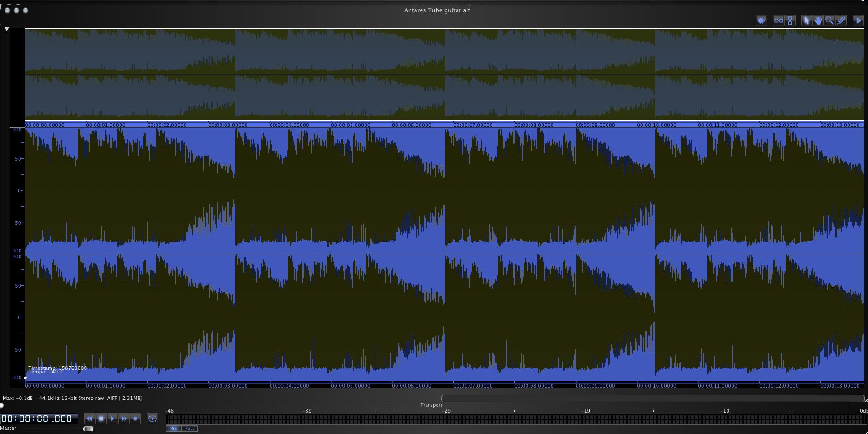868x434 pixels.
Task: Click the fast-forward transport button
Action: [x=124, y=419]
